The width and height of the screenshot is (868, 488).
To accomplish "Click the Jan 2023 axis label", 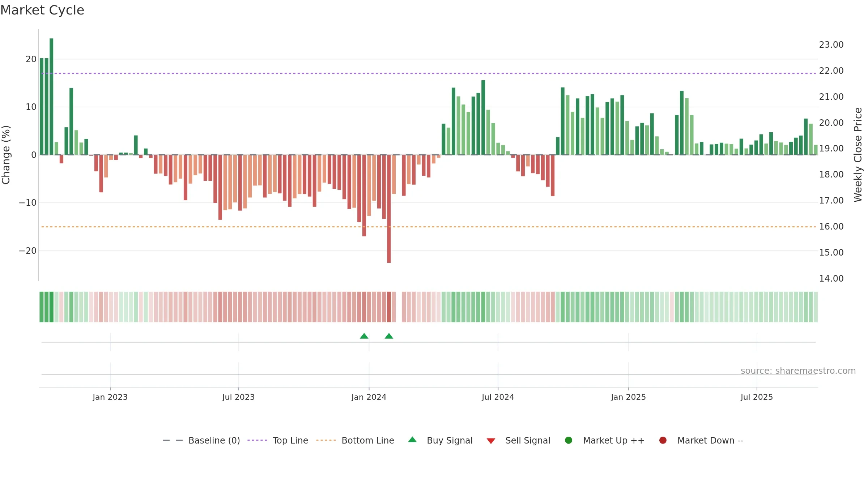I will point(110,397).
